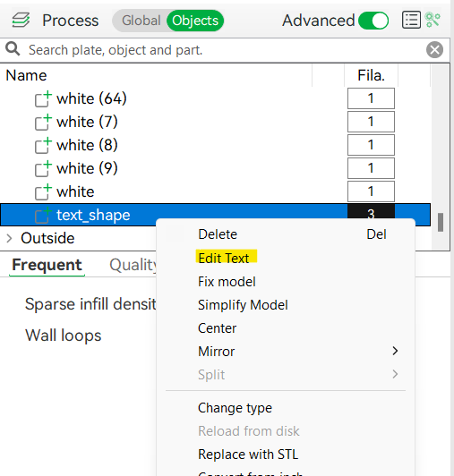The height and width of the screenshot is (476, 454).
Task: Switch to the Quality tab
Action: tap(133, 265)
